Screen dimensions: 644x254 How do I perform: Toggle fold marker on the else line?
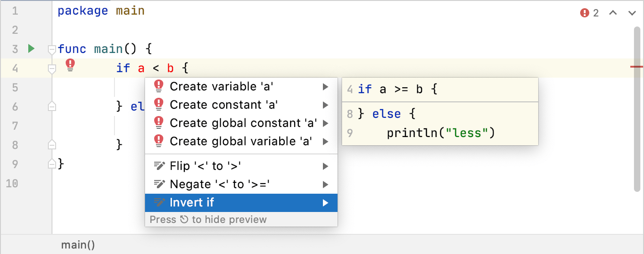pos(52,106)
